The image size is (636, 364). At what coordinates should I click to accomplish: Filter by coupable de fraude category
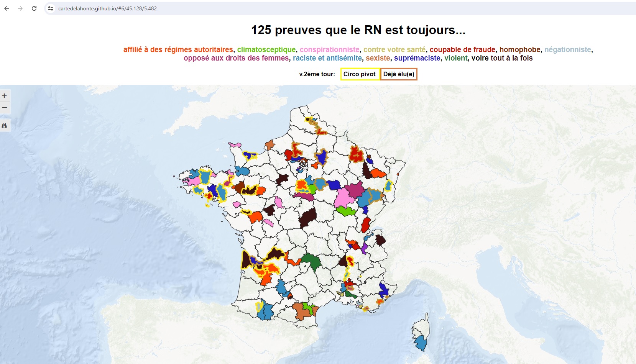pos(462,49)
